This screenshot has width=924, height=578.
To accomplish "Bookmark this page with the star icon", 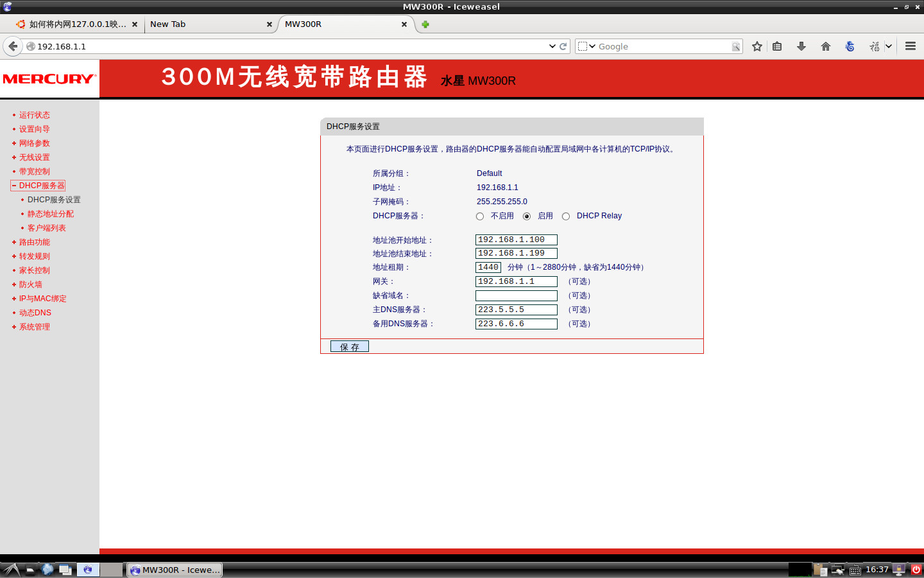I will click(x=757, y=46).
